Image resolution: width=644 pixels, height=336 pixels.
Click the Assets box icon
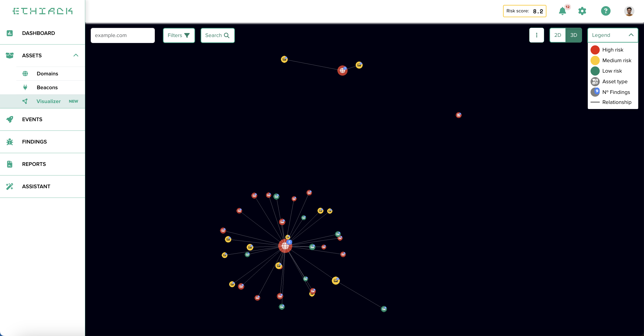(x=10, y=55)
